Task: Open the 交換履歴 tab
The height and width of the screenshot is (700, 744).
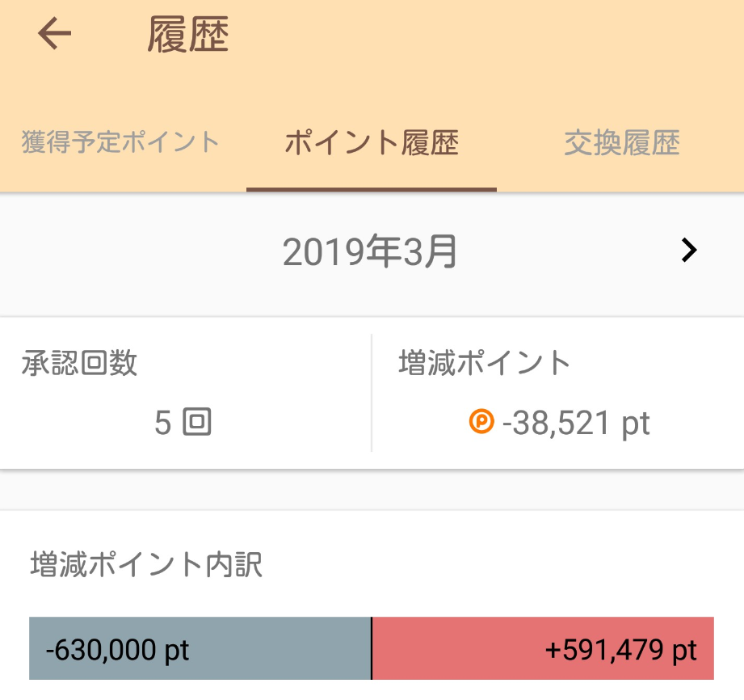Action: pyautogui.click(x=621, y=142)
